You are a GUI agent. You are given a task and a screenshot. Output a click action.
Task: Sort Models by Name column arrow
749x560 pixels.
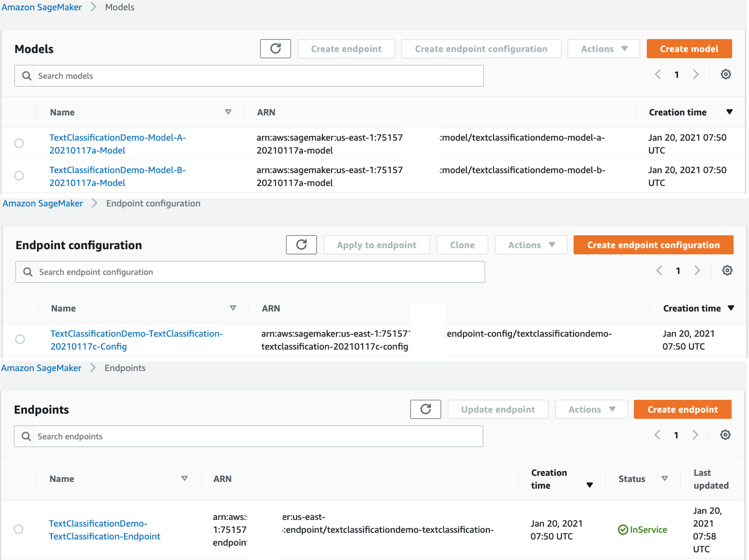228,112
